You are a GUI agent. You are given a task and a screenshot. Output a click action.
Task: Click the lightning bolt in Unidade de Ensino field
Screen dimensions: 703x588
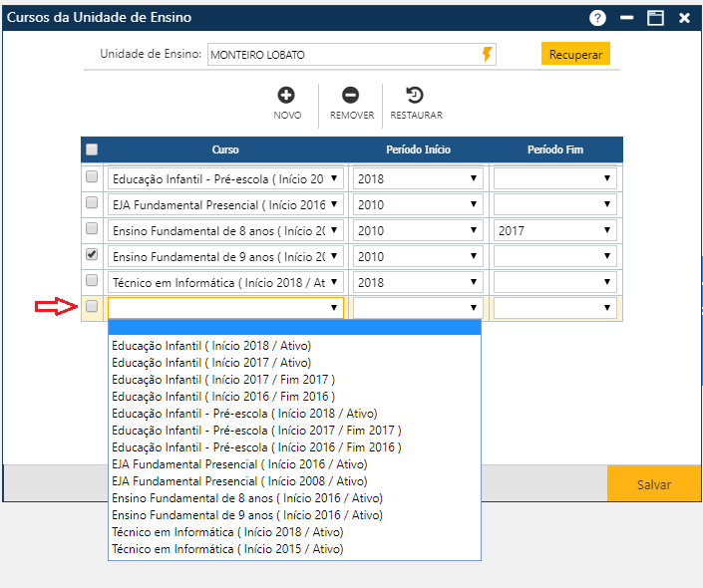(x=487, y=55)
